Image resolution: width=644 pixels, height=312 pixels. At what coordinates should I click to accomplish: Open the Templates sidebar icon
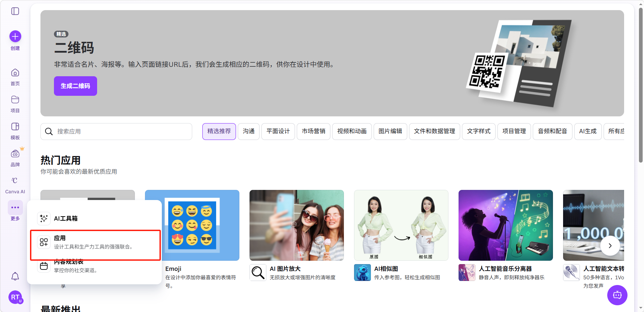coord(15,127)
